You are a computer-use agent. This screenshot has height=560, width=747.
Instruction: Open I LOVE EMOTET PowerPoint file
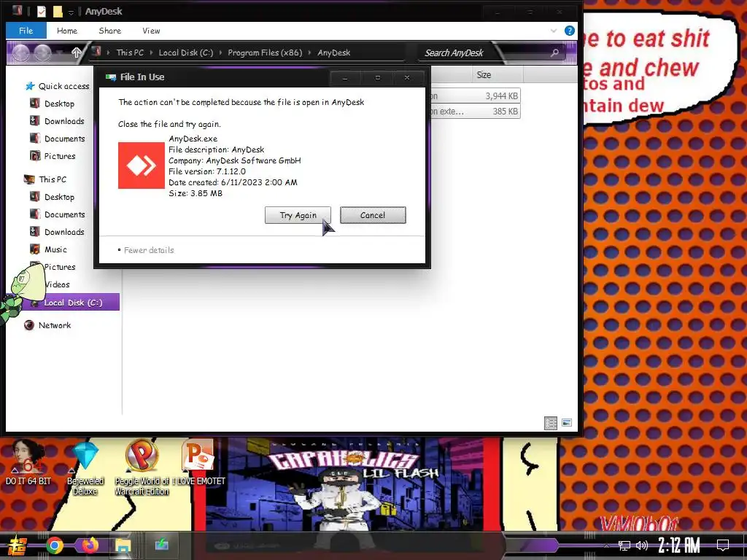[198, 463]
